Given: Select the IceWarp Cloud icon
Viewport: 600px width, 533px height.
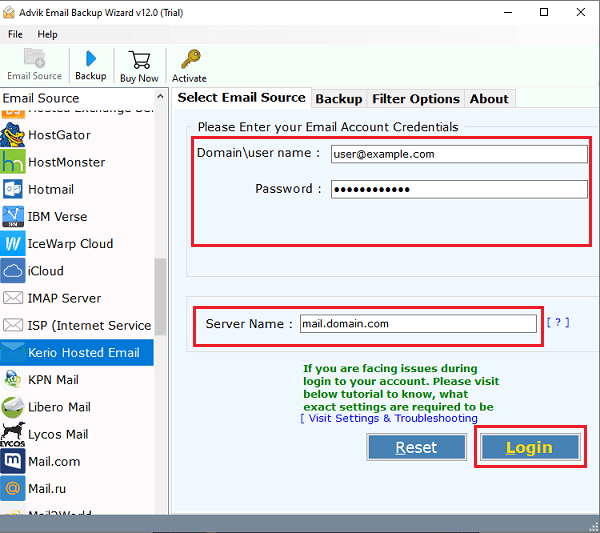Looking at the screenshot, I should click(x=13, y=243).
